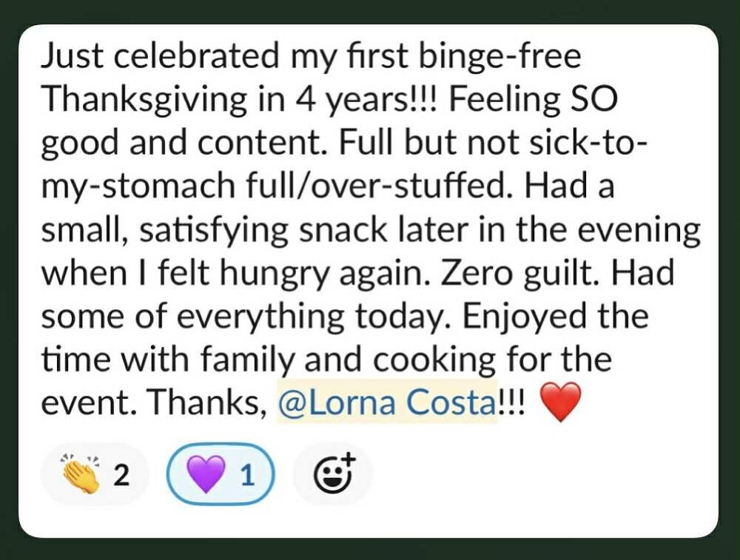Open the add reaction emoji picker

click(332, 474)
